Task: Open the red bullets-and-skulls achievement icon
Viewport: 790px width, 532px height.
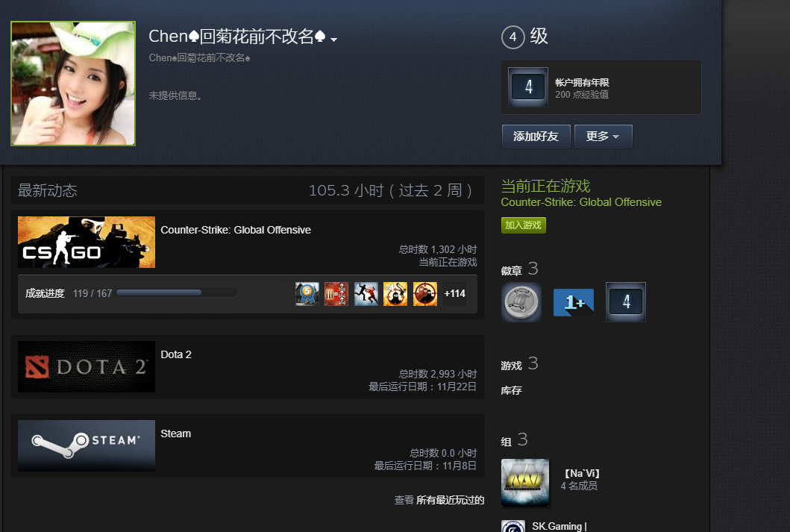Action: (336, 294)
